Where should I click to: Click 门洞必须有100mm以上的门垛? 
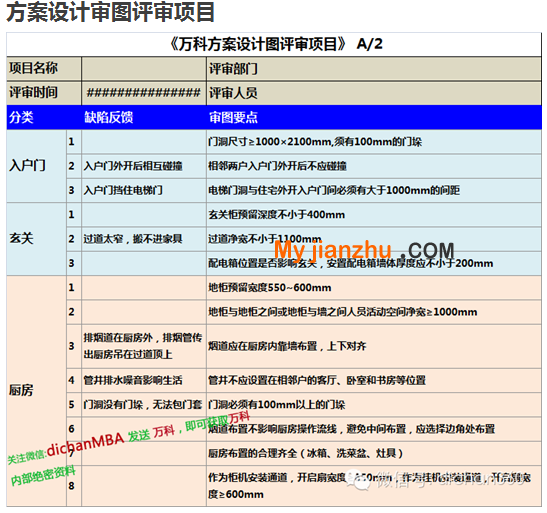[x=277, y=405]
